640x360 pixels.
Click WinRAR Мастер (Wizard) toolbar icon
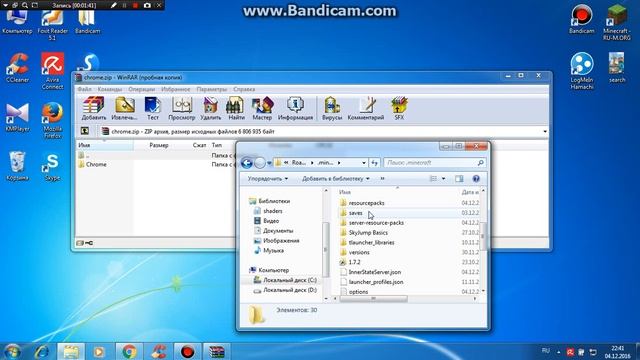pos(262,109)
